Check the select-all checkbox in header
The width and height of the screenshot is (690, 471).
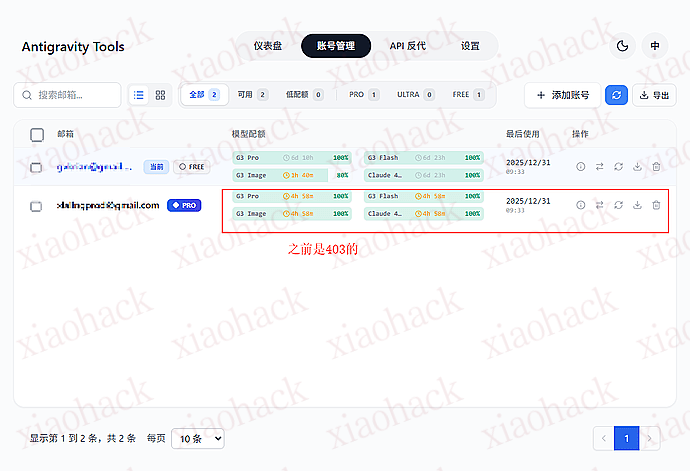click(x=37, y=134)
